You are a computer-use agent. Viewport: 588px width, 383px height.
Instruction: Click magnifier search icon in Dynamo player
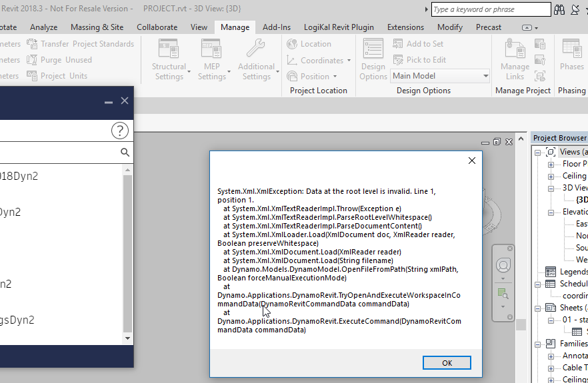tap(125, 152)
